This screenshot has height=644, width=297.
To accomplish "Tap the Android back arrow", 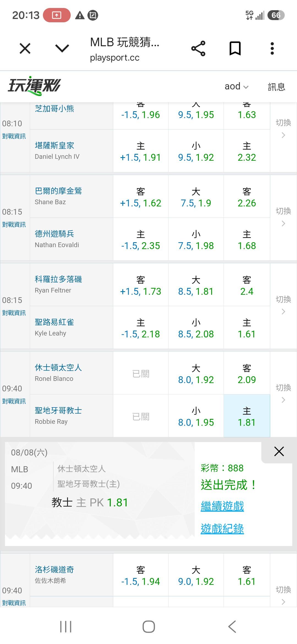I will click(232, 627).
